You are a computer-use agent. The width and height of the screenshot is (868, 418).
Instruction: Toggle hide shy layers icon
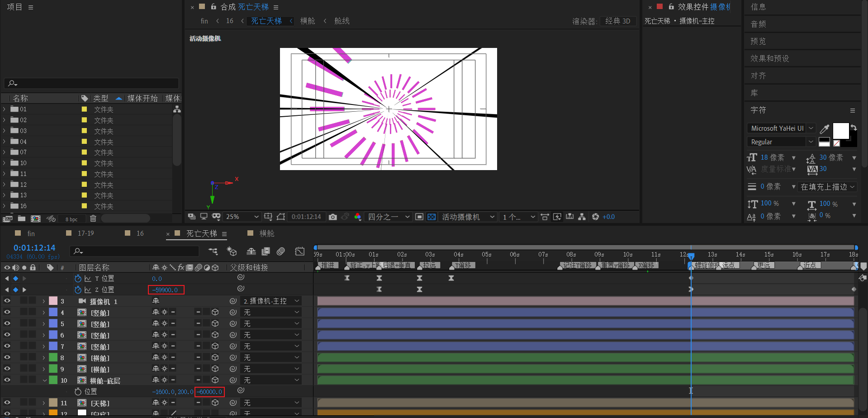point(251,251)
